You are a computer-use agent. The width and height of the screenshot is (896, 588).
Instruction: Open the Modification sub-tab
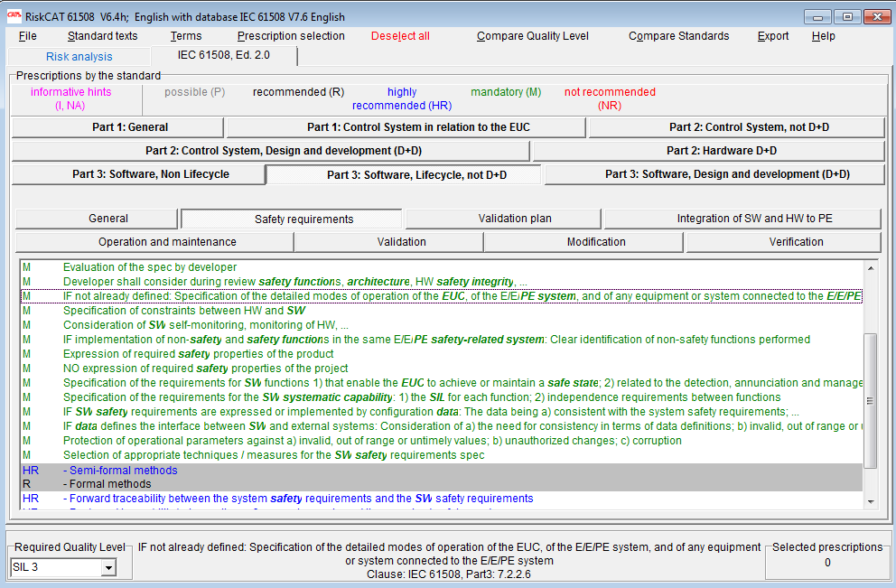[x=584, y=242]
